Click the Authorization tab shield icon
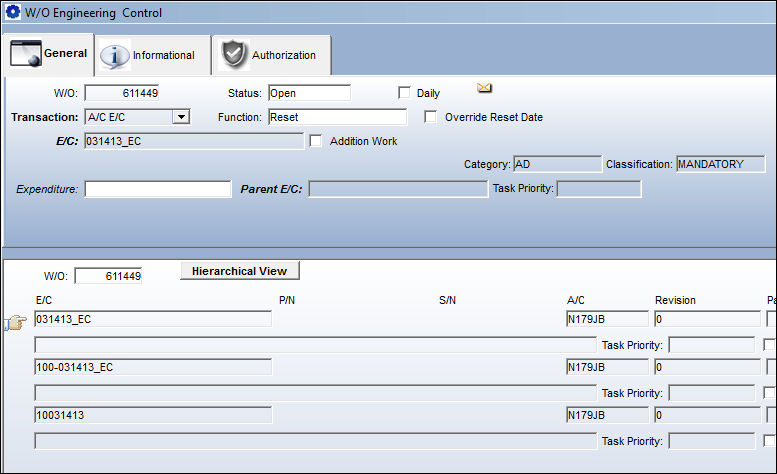Image resolution: width=777 pixels, height=474 pixels. (x=233, y=54)
